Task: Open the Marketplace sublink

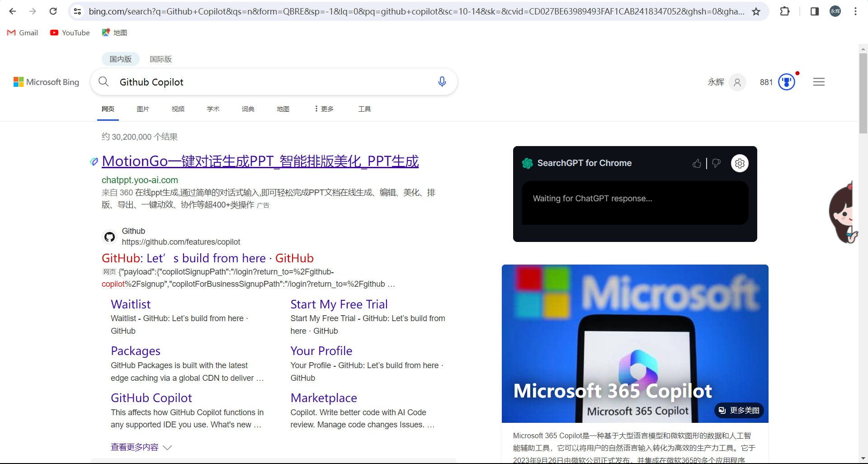Action: click(x=324, y=398)
